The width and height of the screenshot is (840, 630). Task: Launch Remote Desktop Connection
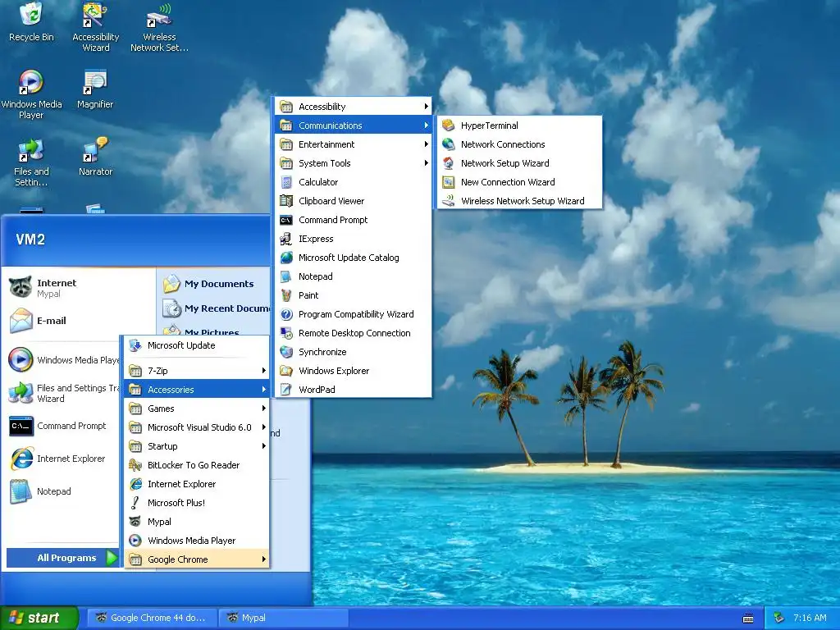click(x=353, y=333)
